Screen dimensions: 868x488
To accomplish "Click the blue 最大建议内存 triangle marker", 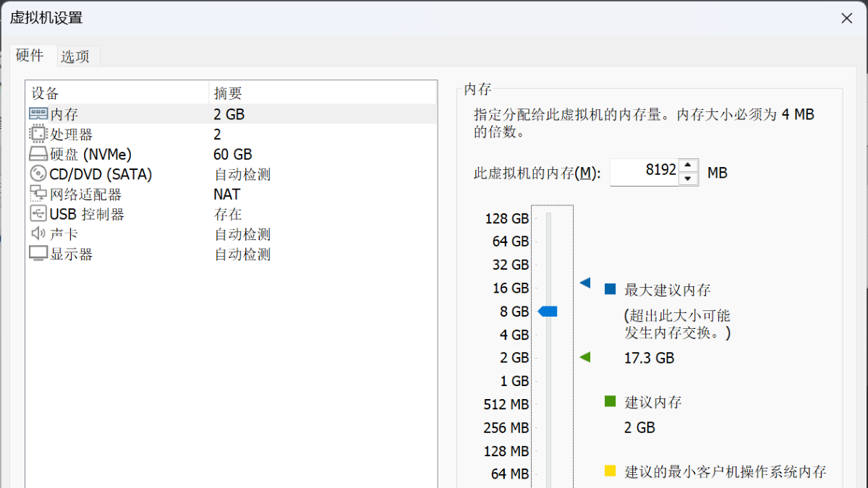I will pyautogui.click(x=585, y=283).
